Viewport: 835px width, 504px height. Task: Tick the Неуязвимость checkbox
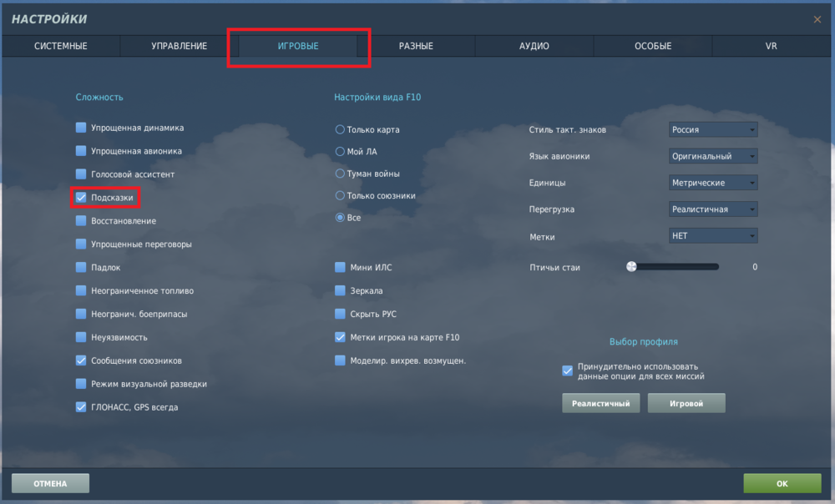(81, 337)
